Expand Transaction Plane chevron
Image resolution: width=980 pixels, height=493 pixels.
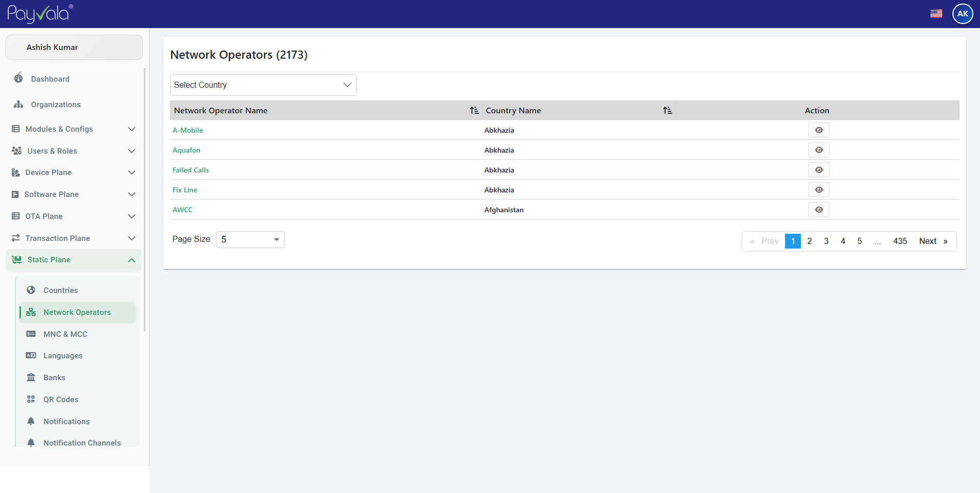click(132, 238)
